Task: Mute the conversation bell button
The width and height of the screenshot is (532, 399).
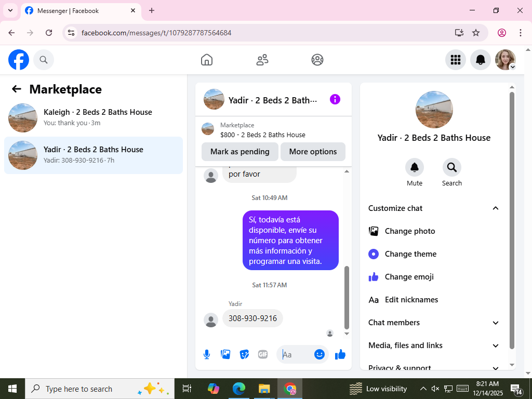Action: tap(415, 168)
